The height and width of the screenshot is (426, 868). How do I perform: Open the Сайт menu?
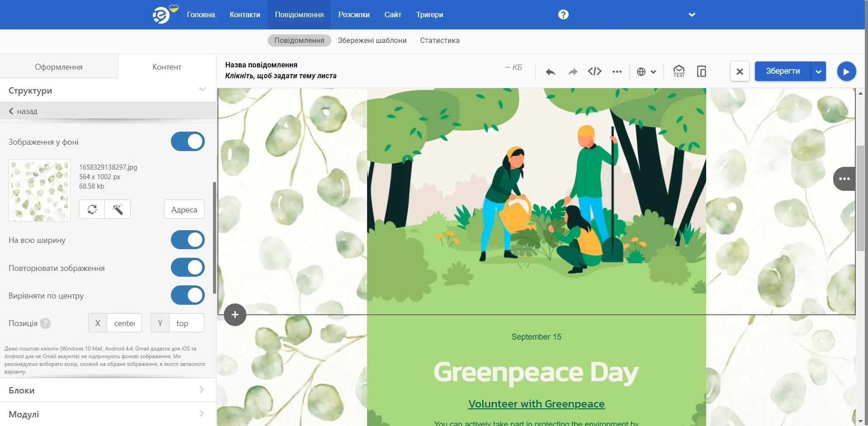point(393,14)
